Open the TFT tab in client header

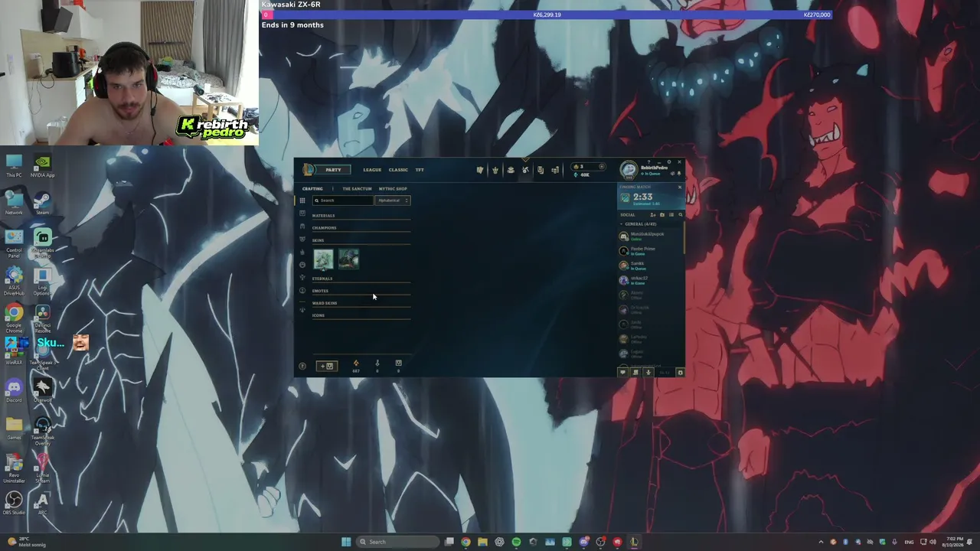(420, 170)
